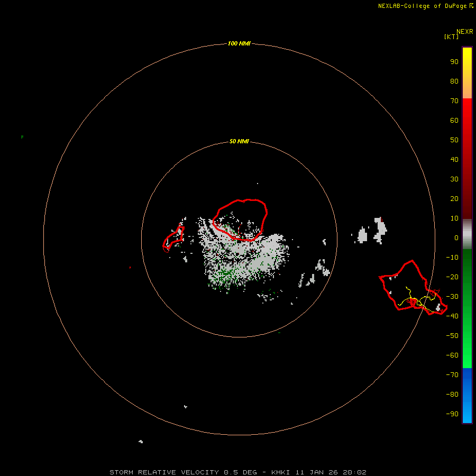The image size is (476, 476).
Task: Click the positive 40 value on velocity scale
Action: click(x=454, y=159)
